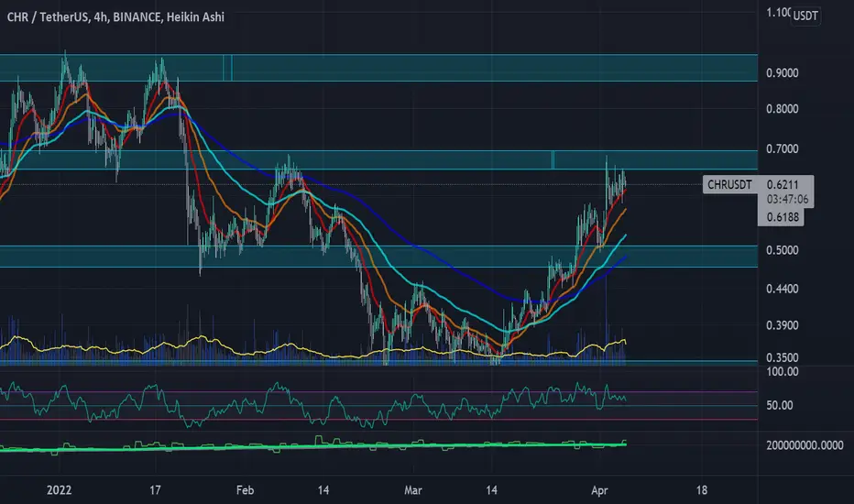Click the 0.7000 price axis label
The image size is (854, 504).
coord(783,148)
